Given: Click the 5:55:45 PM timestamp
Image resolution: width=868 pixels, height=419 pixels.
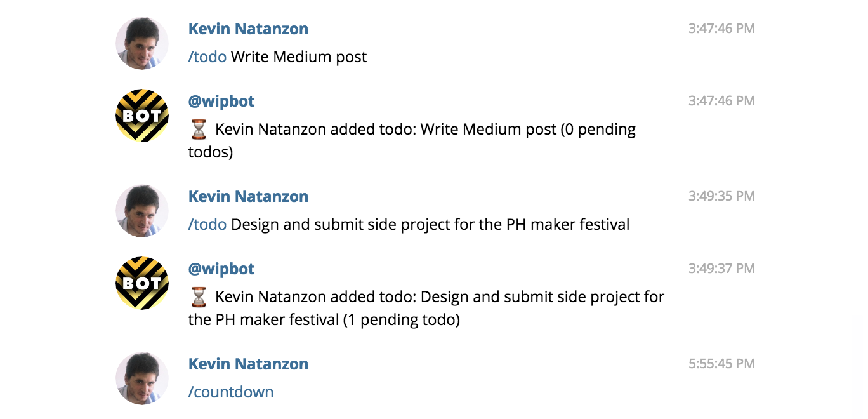Looking at the screenshot, I should pos(721,364).
